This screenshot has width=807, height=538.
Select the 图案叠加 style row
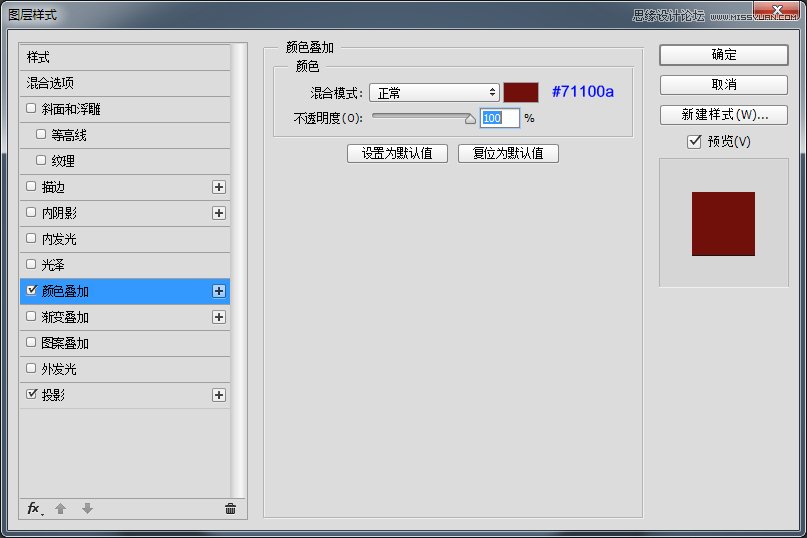pyautogui.click(x=125, y=343)
